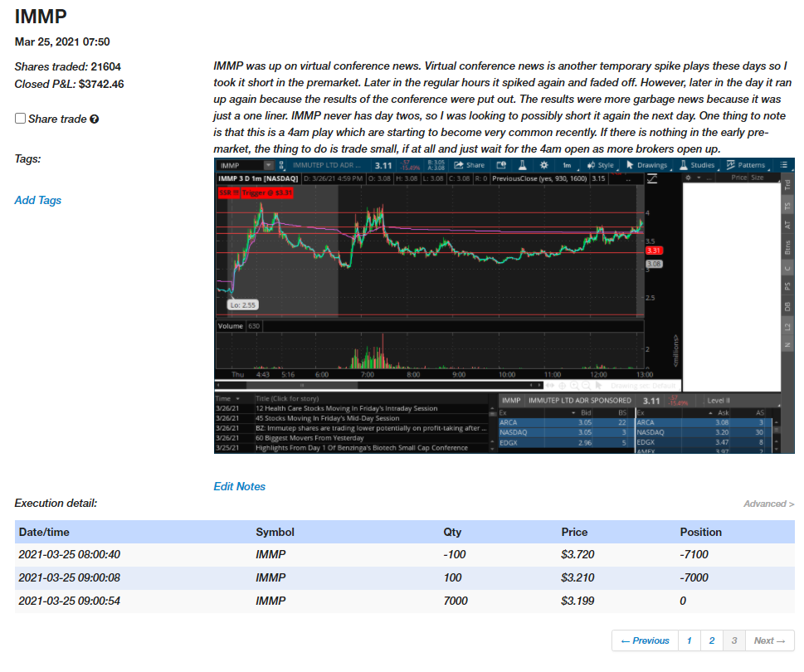Open the Add Tags link
Viewport: 804px width, 672px height.
click(x=37, y=200)
